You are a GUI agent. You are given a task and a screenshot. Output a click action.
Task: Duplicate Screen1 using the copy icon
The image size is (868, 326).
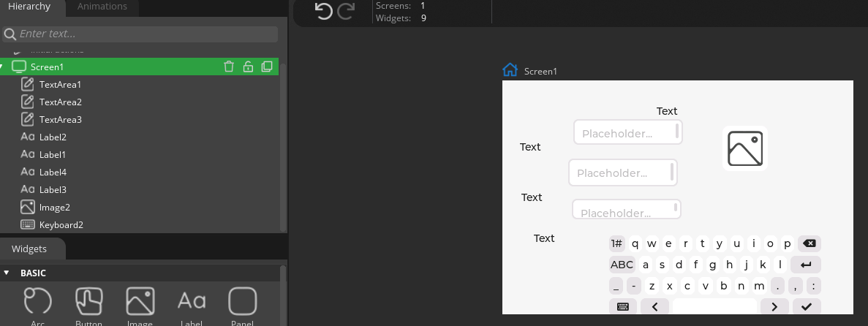point(267,67)
